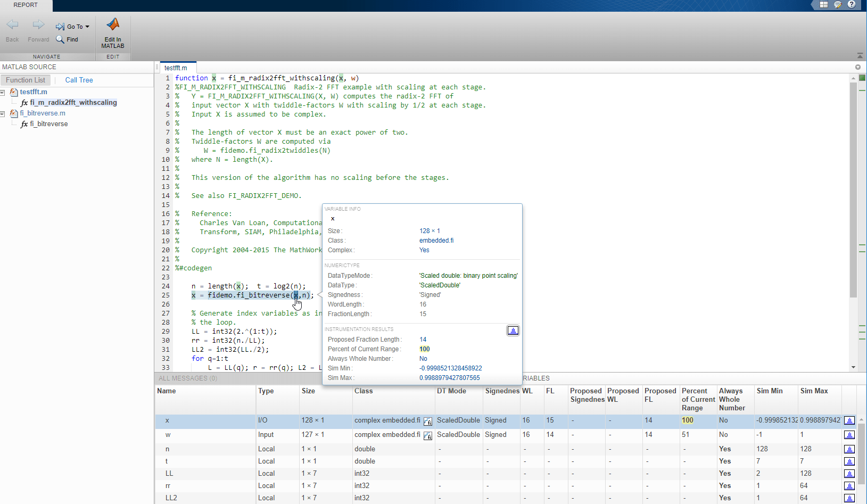This screenshot has height=504, width=867.
Task: Click fi type icon in x row
Action: tap(427, 422)
